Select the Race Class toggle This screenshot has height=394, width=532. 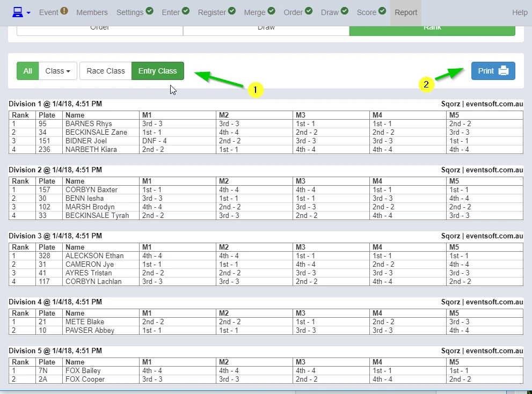coord(106,71)
